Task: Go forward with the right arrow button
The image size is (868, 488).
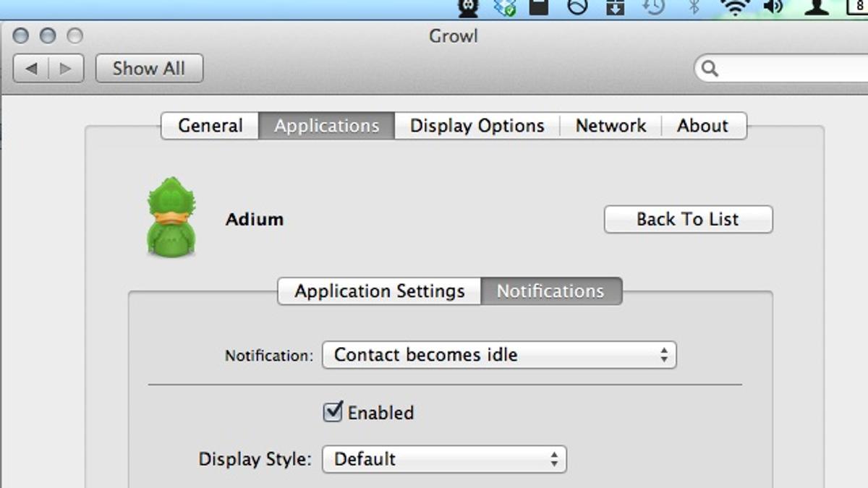Action: point(67,69)
